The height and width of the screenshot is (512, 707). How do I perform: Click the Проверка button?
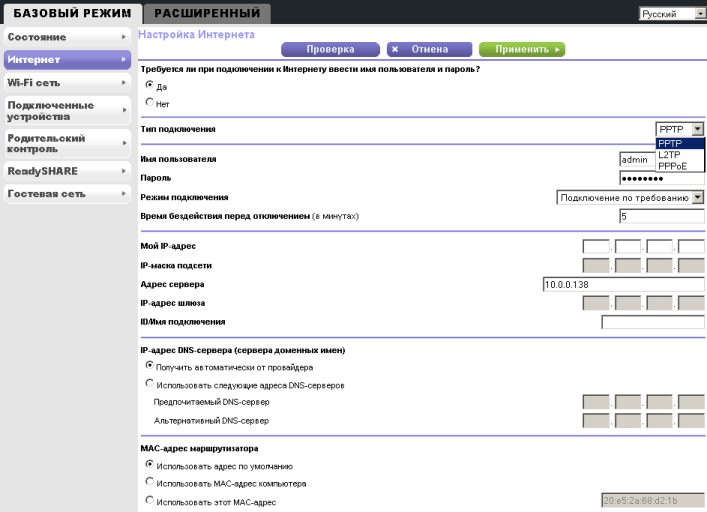[x=331, y=49]
